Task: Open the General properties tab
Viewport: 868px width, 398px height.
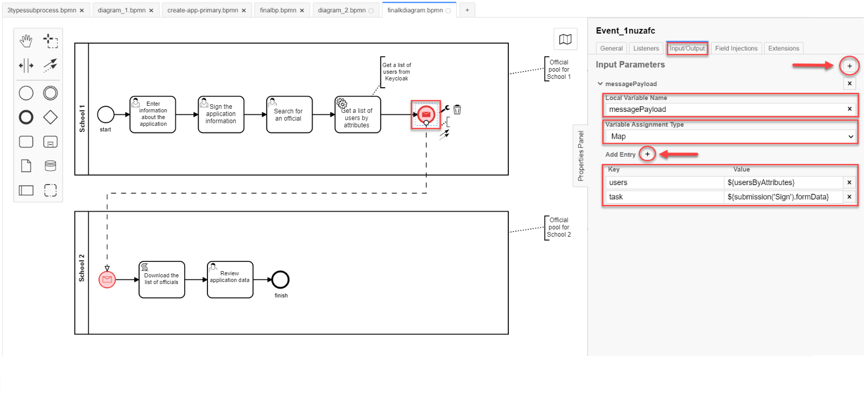Action: [612, 48]
